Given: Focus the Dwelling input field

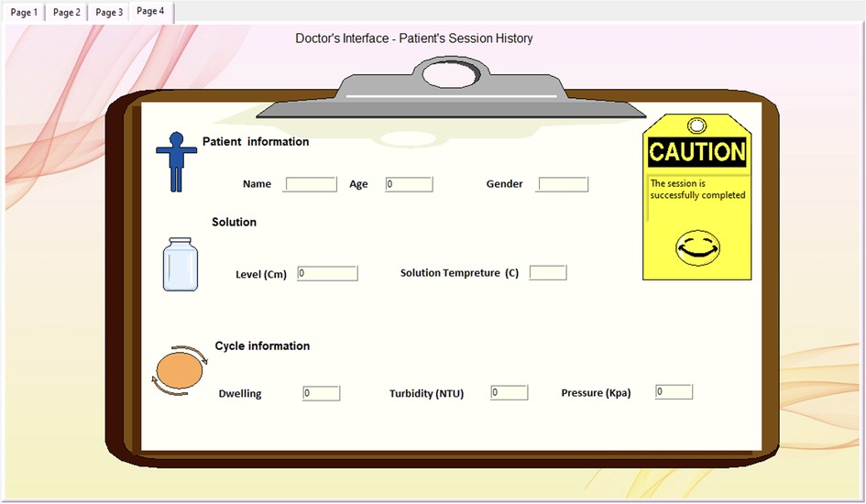Looking at the screenshot, I should pyautogui.click(x=322, y=393).
